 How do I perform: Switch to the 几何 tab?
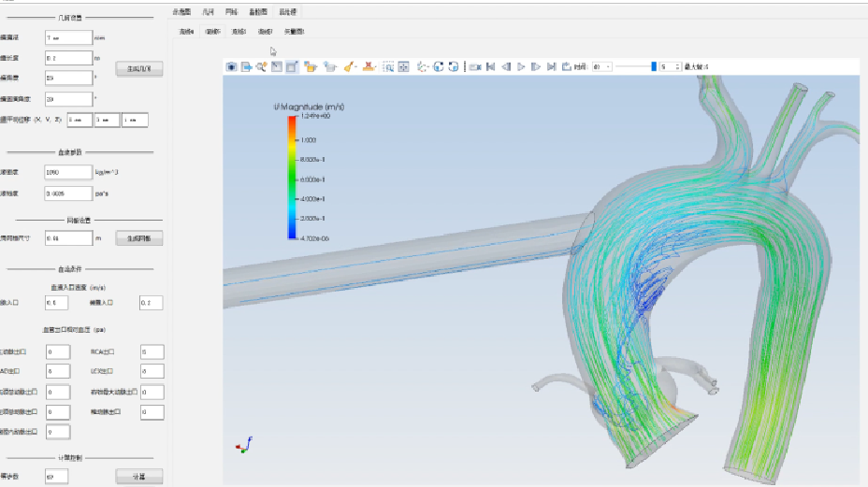pos(208,12)
